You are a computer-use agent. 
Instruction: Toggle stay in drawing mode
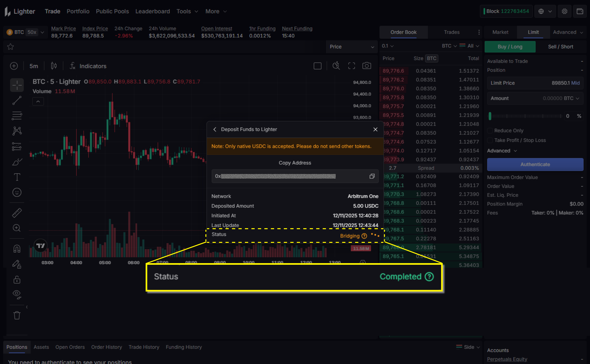coord(17,264)
